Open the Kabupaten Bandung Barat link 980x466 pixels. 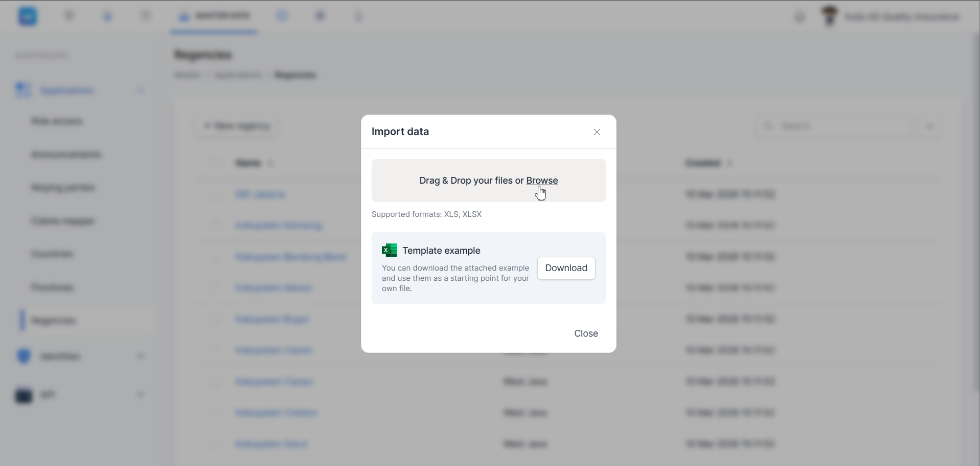click(x=290, y=257)
